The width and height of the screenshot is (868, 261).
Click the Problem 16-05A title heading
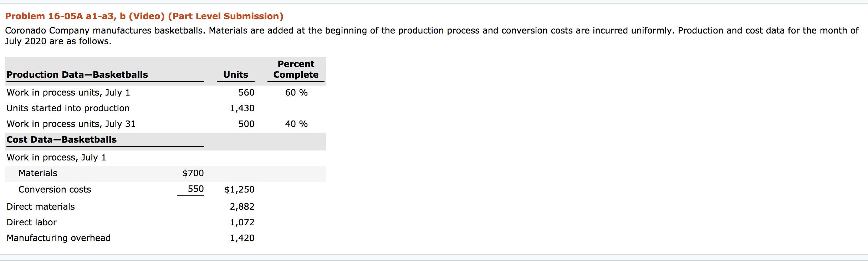tap(144, 16)
